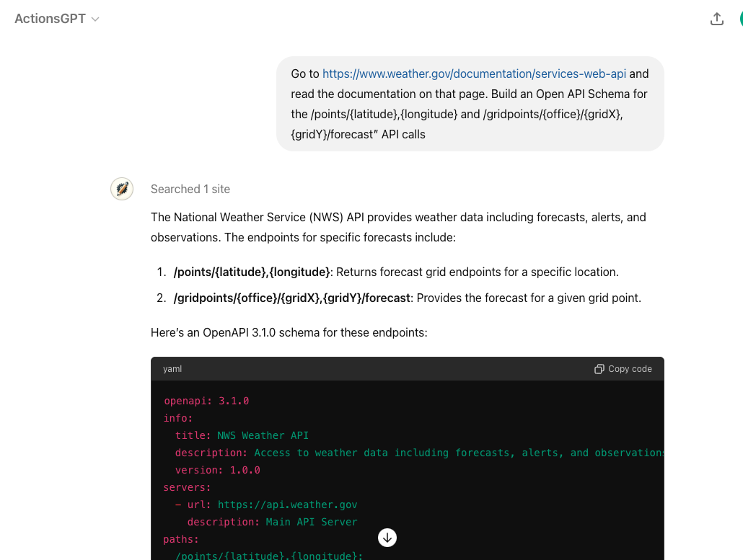Click the 'version: 1.0.0' code line
The width and height of the screenshot is (743, 560).
(x=217, y=470)
